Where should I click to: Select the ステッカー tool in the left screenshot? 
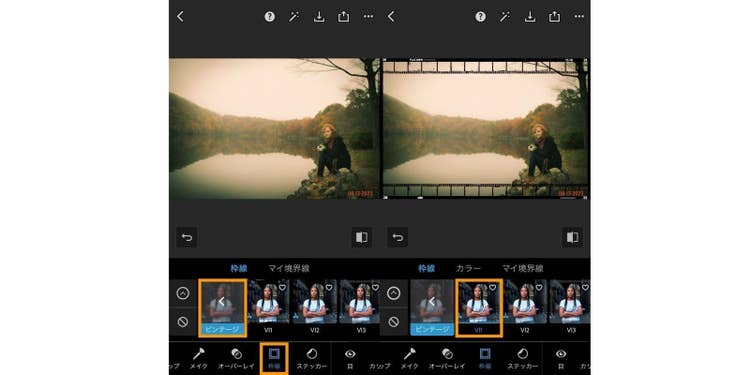coord(312,359)
